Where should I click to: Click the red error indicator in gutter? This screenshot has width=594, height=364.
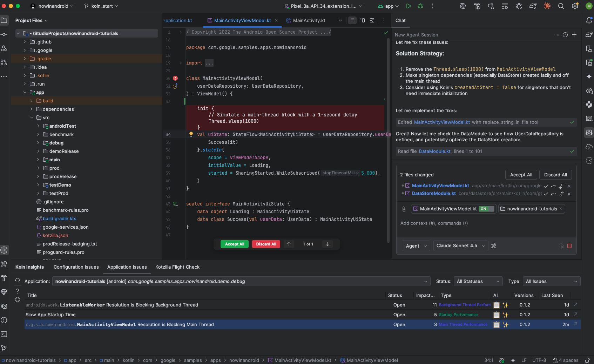pyautogui.click(x=175, y=78)
